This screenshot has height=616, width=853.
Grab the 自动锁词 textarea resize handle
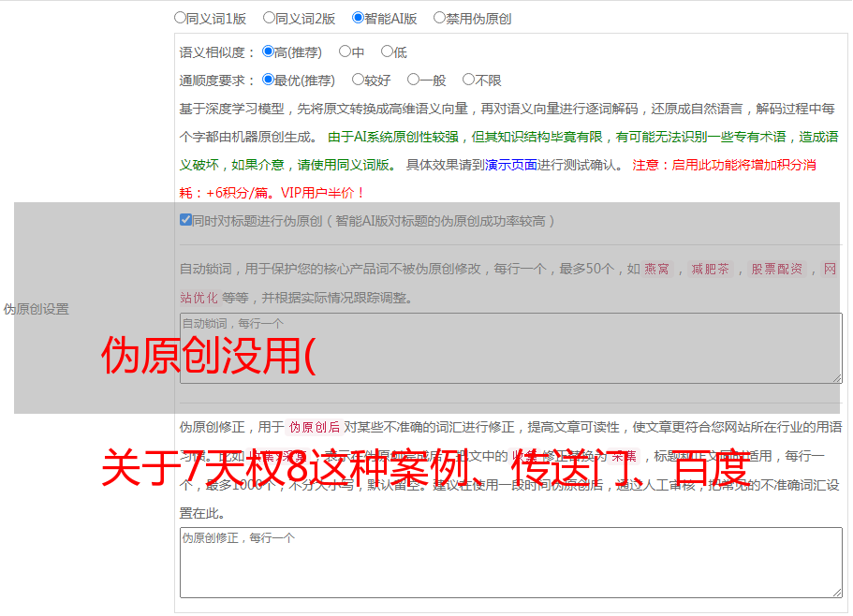click(837, 378)
